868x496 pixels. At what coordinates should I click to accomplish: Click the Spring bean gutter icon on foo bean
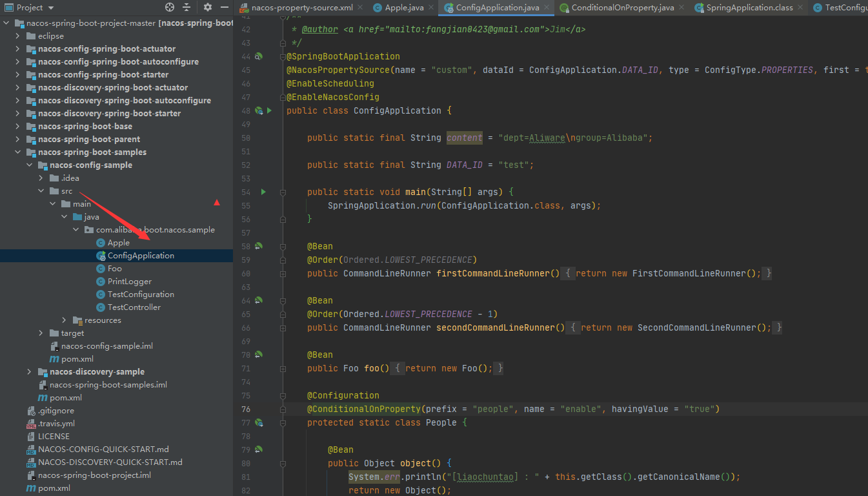(257, 354)
